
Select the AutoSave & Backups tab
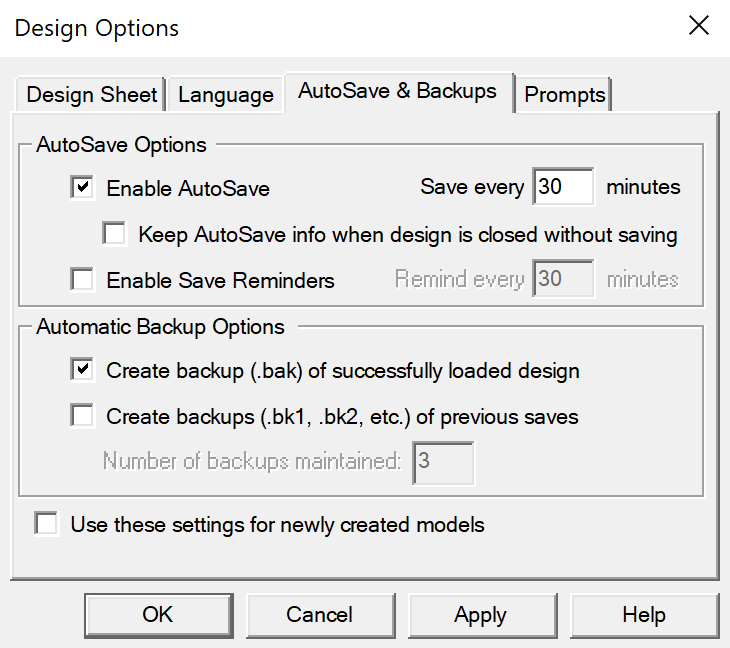click(x=399, y=92)
